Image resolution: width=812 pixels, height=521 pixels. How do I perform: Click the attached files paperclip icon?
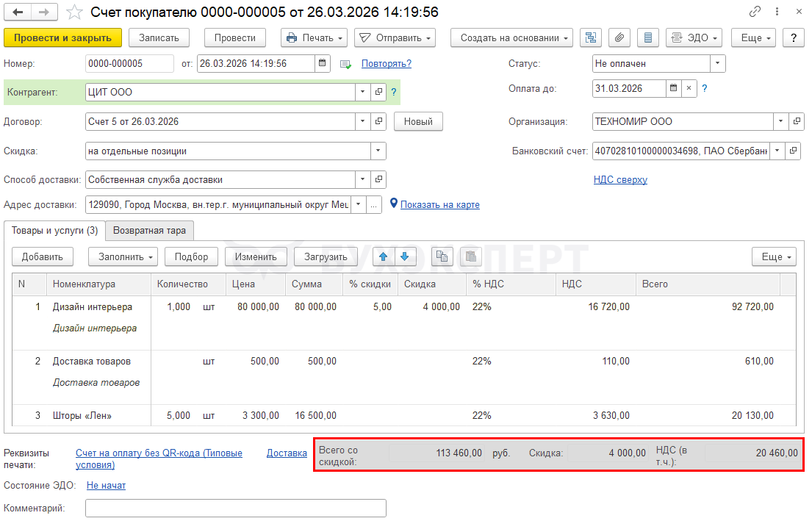(619, 37)
